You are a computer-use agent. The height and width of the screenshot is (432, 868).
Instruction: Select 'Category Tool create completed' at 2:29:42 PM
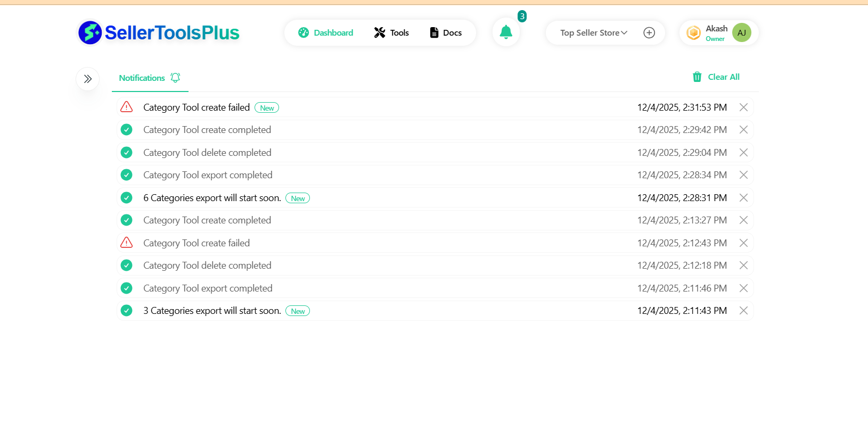pos(207,130)
